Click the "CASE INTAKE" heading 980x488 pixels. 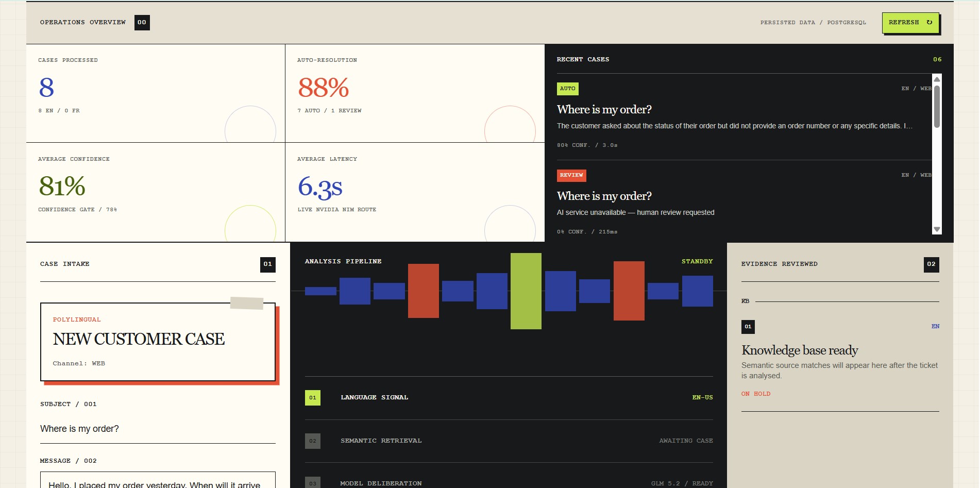point(65,264)
